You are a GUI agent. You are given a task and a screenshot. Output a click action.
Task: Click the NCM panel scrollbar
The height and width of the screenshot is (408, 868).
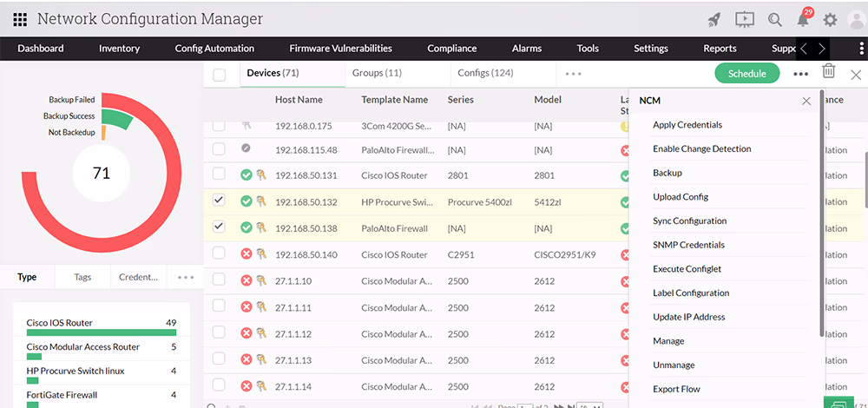(821, 214)
